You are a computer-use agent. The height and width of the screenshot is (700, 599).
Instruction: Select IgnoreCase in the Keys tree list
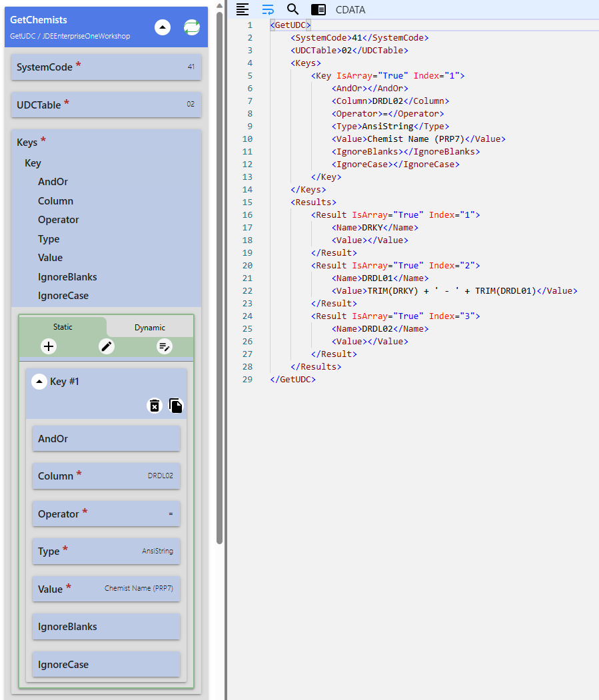63,296
